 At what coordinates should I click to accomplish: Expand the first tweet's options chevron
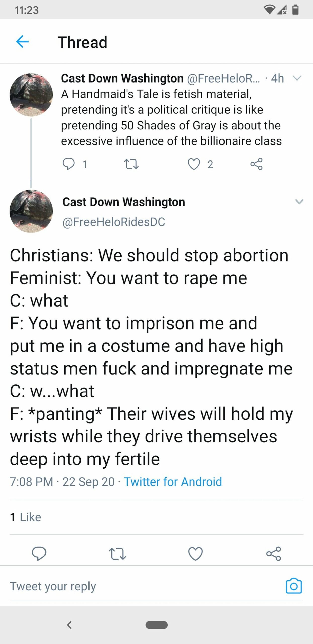(297, 78)
